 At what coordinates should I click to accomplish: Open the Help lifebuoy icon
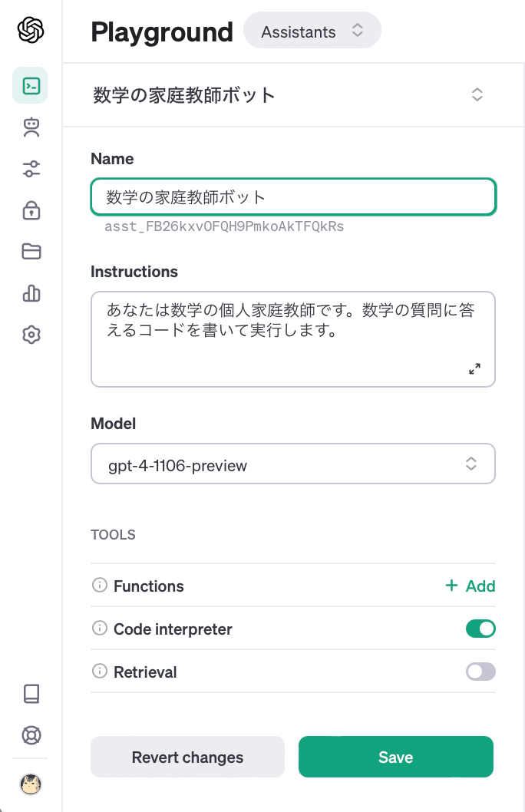point(30,735)
